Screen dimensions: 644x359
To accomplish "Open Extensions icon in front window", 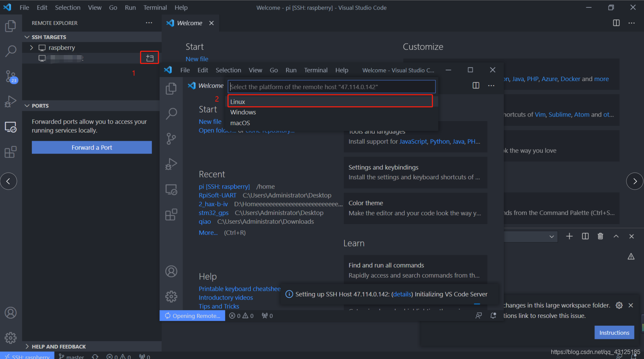I will pos(171,215).
